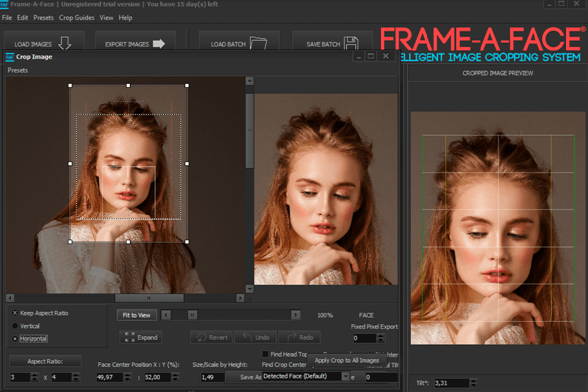Open the Detected Face (Default) dropdown
Image resolution: width=588 pixels, height=392 pixels.
(x=345, y=376)
